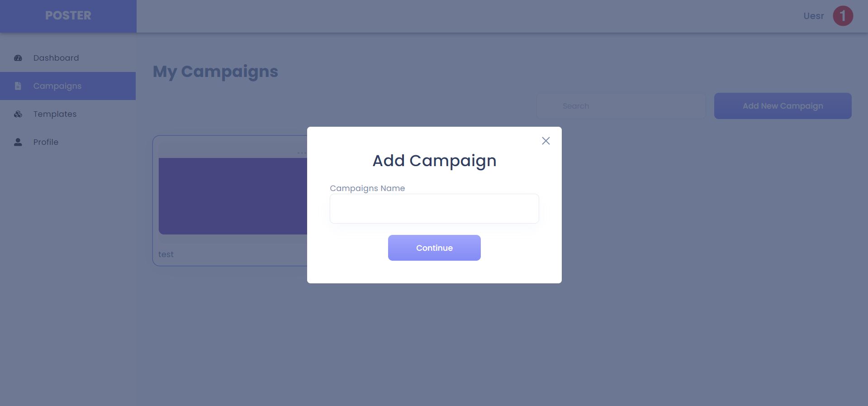Image resolution: width=868 pixels, height=406 pixels.
Task: Click the POSTER logo
Action: click(x=68, y=15)
